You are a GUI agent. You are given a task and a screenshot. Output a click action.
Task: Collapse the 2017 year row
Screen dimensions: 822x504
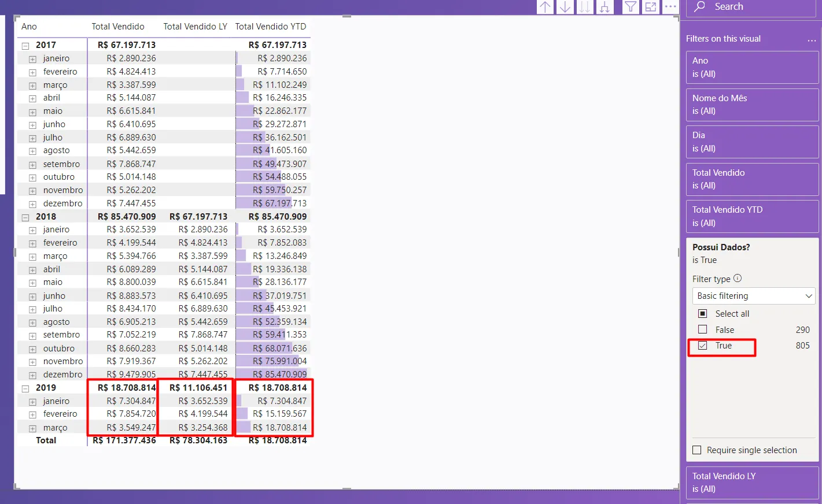point(25,46)
